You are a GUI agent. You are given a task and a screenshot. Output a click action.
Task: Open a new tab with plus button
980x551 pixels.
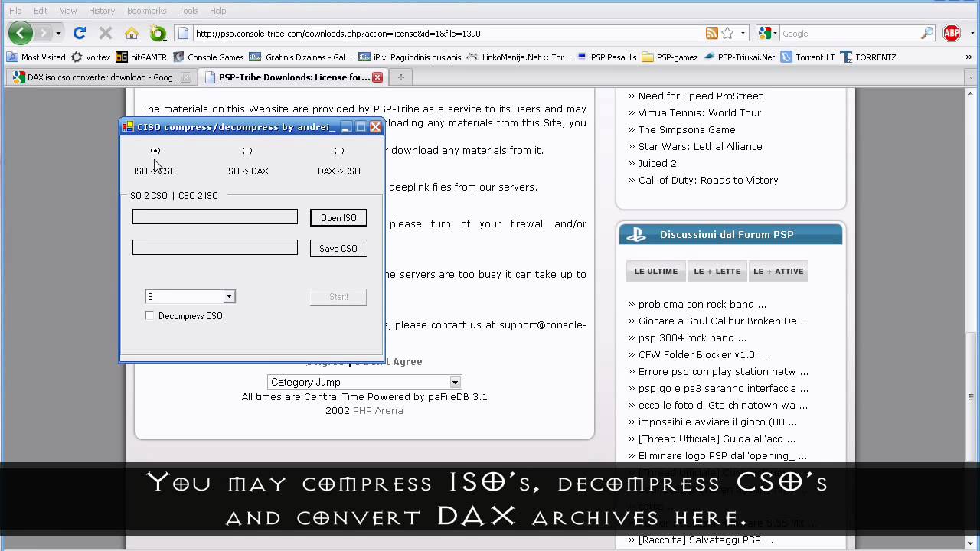click(x=400, y=77)
